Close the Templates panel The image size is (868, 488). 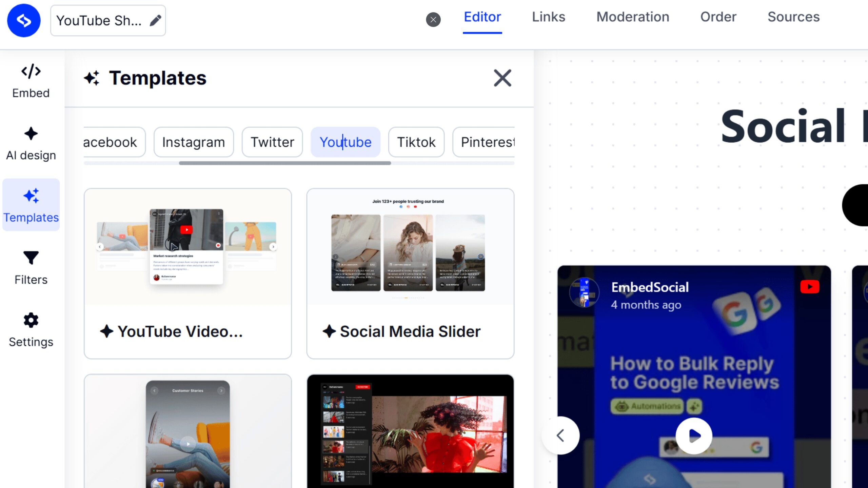502,78
